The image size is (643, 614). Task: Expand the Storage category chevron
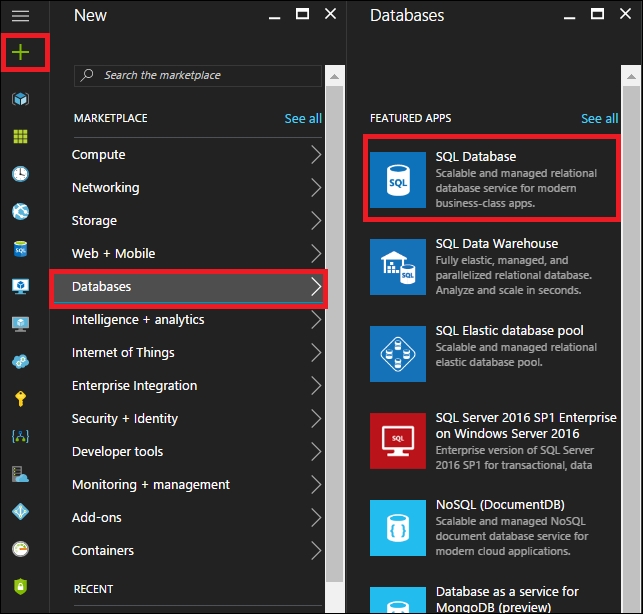[x=316, y=221]
